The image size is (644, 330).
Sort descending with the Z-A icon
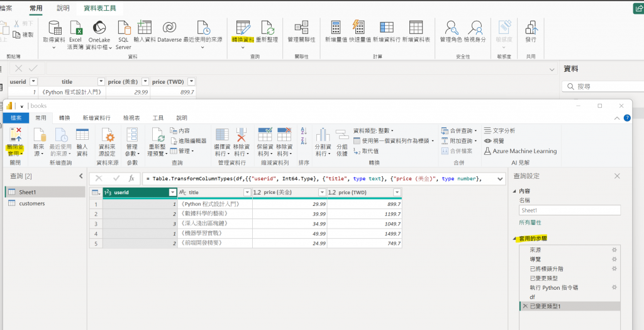[x=304, y=141]
